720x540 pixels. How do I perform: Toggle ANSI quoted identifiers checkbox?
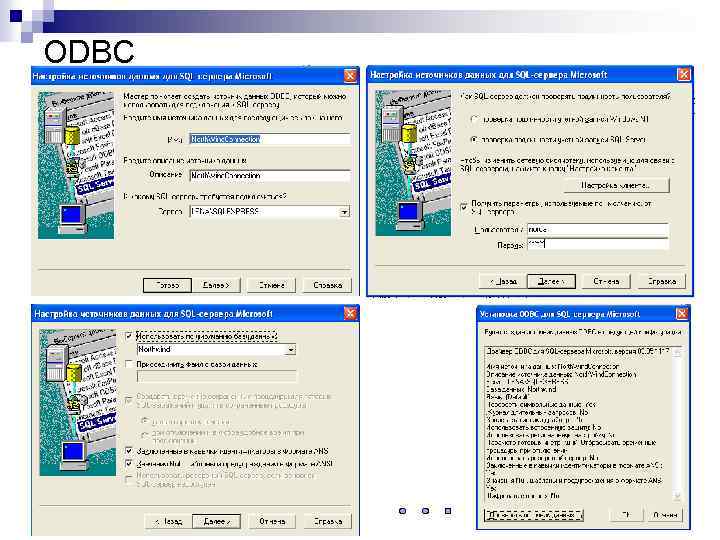(x=129, y=451)
